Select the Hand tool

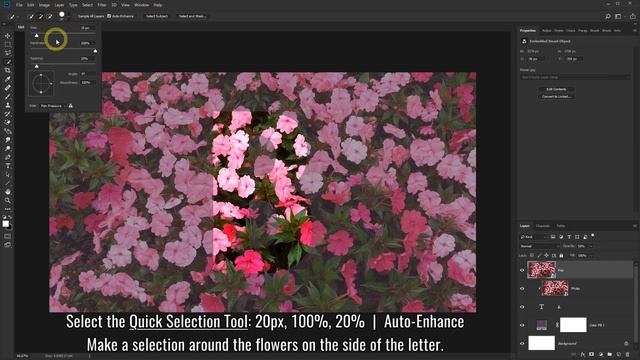coord(7,191)
